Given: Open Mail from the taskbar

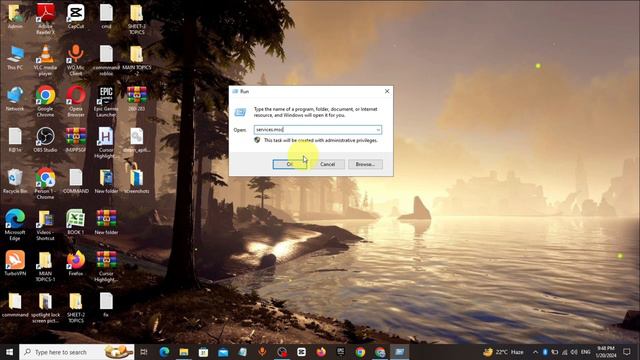Looking at the screenshot, I should click(x=223, y=352).
